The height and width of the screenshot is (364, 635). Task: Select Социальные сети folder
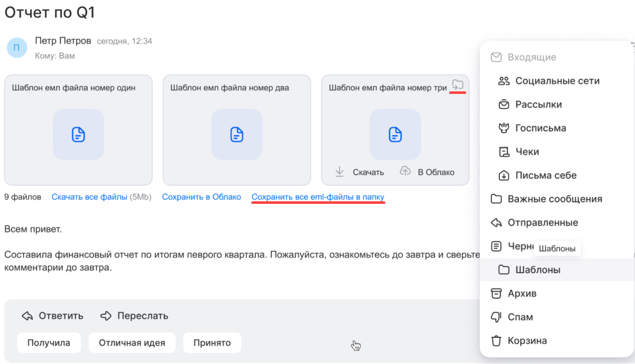coord(557,81)
